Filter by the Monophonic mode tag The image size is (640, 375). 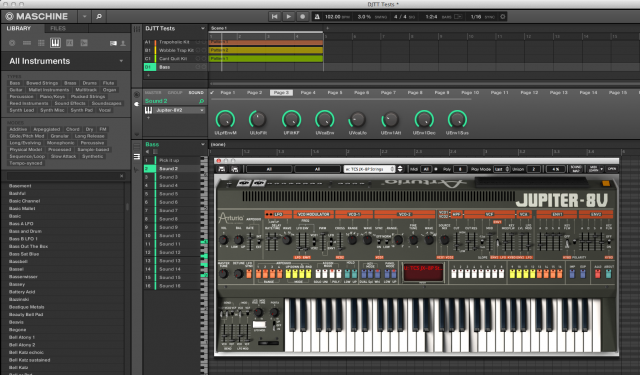(60, 143)
